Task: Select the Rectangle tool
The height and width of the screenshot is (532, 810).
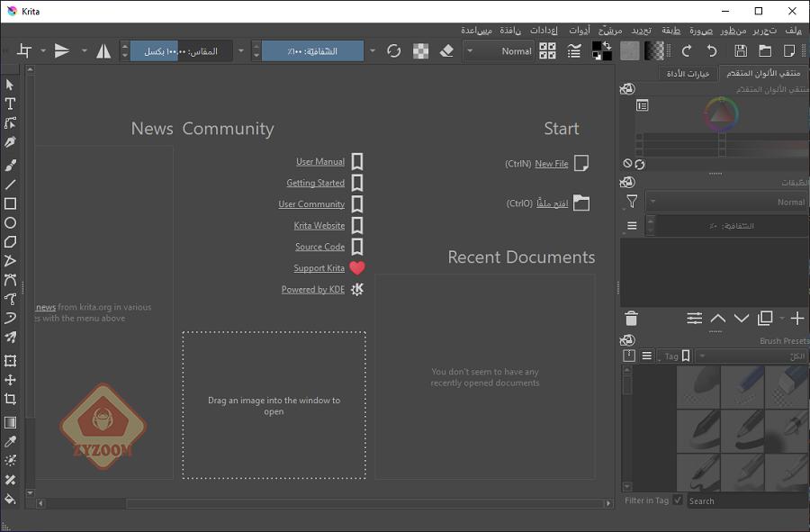Action: [x=10, y=203]
